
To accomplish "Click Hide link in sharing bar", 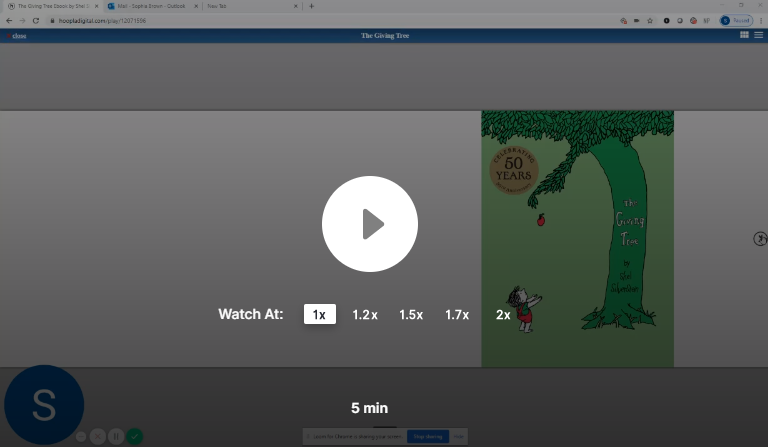I will [x=458, y=436].
